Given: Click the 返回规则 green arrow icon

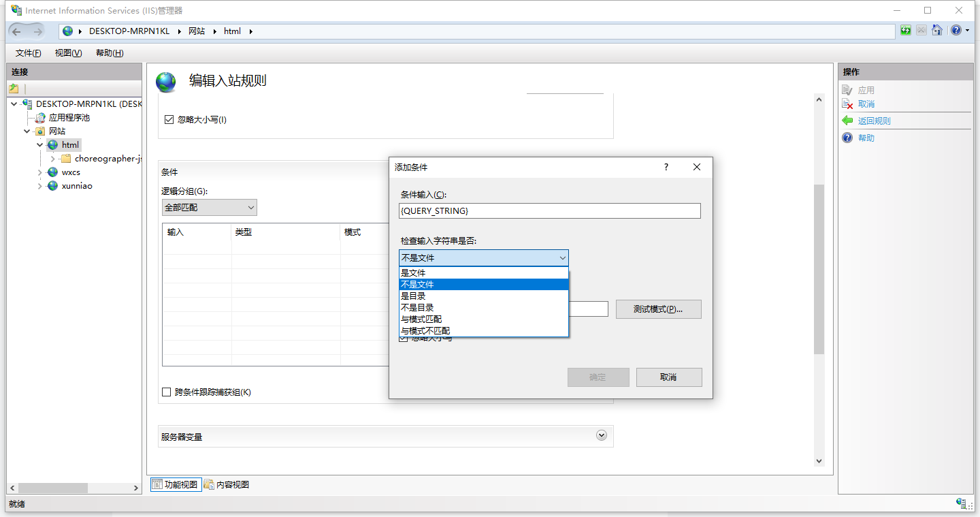Looking at the screenshot, I should 847,121.
